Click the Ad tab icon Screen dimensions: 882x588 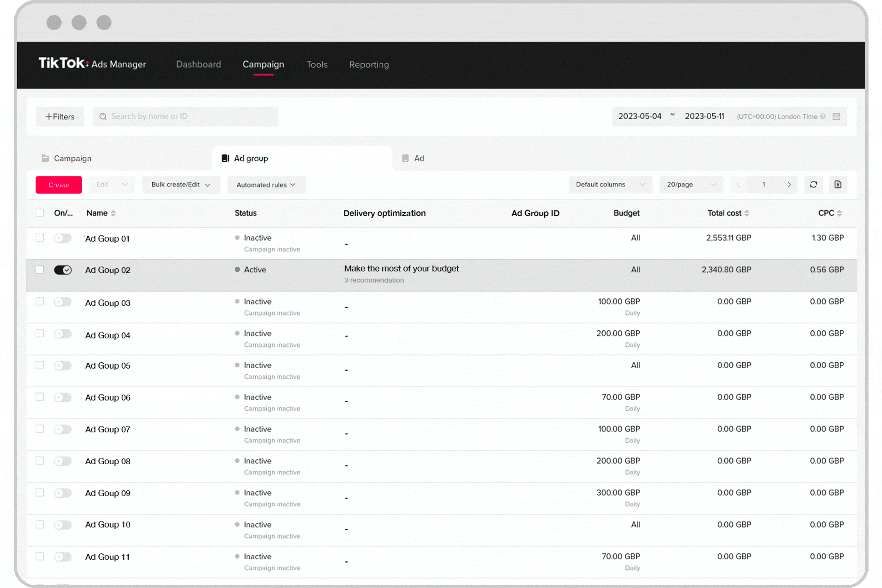click(x=404, y=158)
